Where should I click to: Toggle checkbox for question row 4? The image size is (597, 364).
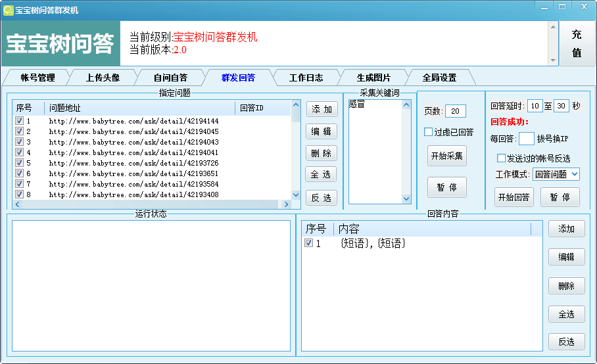point(20,152)
